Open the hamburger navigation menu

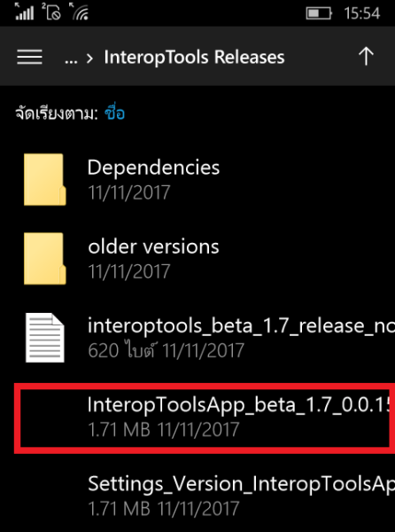[x=29, y=57]
